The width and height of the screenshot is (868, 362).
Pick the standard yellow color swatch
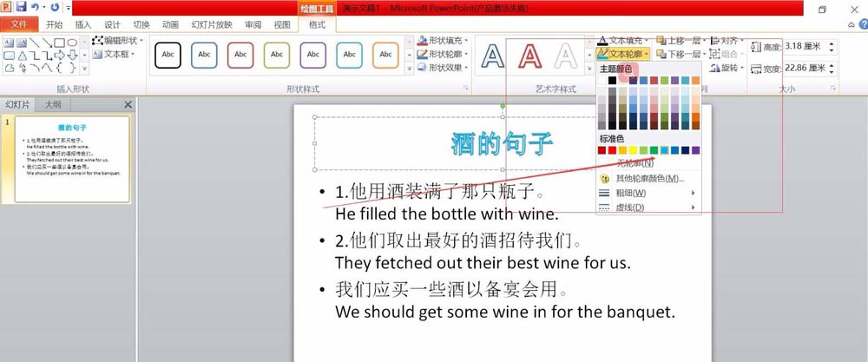[x=634, y=150]
